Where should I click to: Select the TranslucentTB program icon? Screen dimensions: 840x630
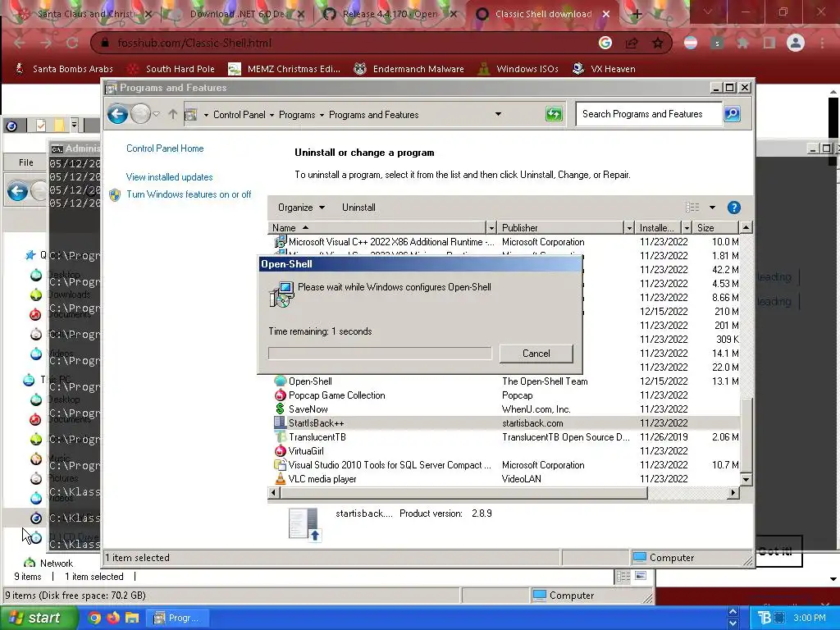click(x=281, y=436)
